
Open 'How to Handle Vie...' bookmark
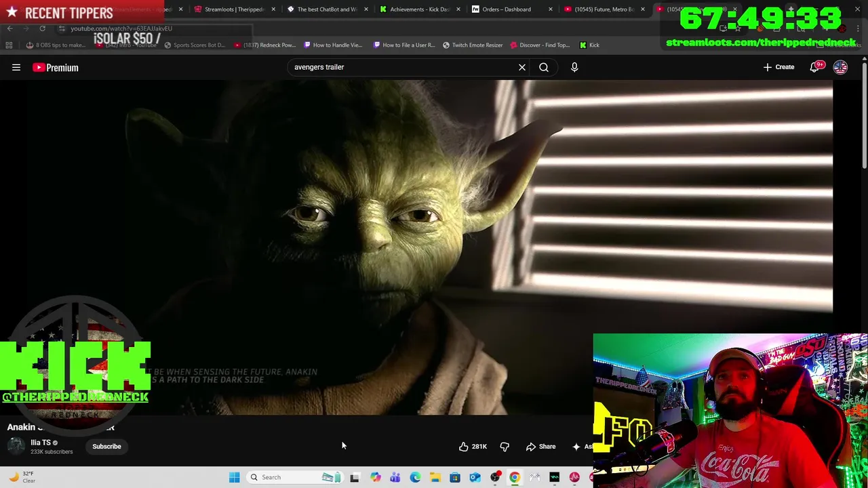point(333,45)
